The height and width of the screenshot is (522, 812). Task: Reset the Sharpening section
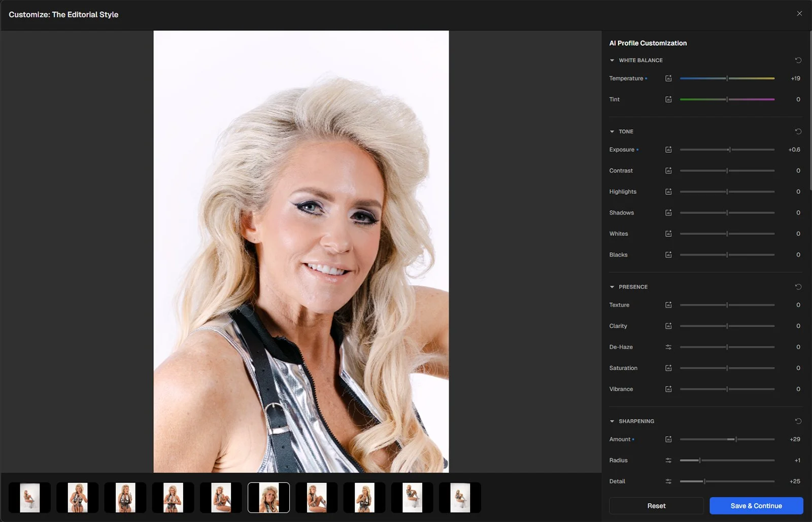click(x=798, y=422)
